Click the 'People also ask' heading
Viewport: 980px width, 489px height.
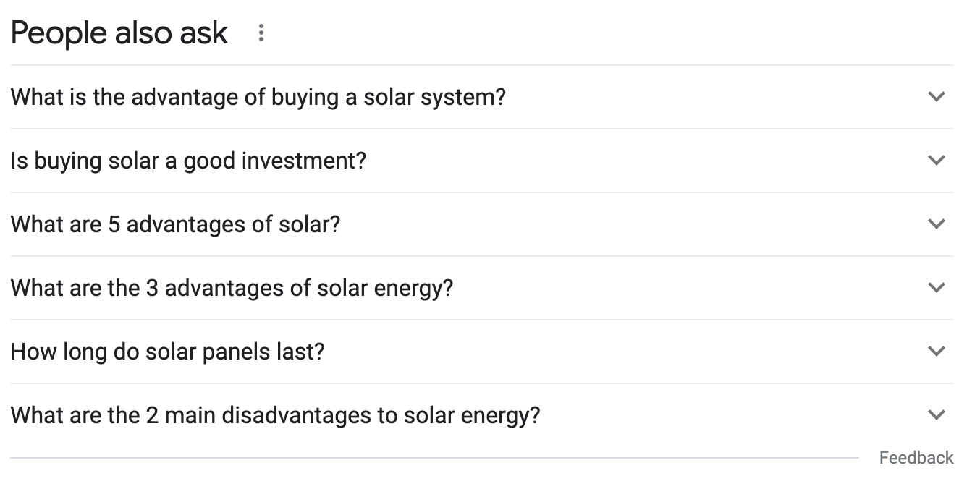click(x=119, y=33)
